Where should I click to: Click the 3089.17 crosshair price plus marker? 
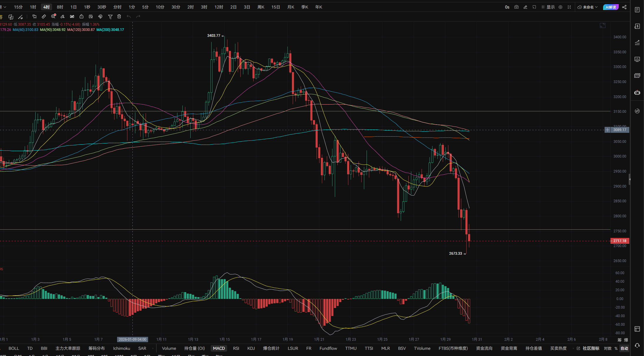click(608, 130)
